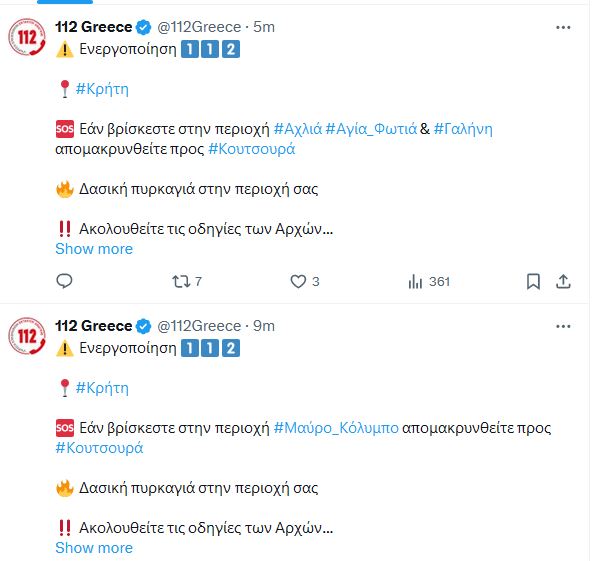Click the @112Greece handle on second tweet
Screen dimensions: 612x561
pos(199,326)
